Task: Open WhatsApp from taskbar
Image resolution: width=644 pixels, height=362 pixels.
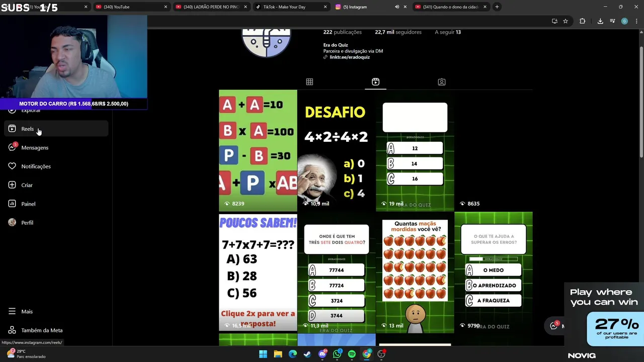Action: click(337, 354)
